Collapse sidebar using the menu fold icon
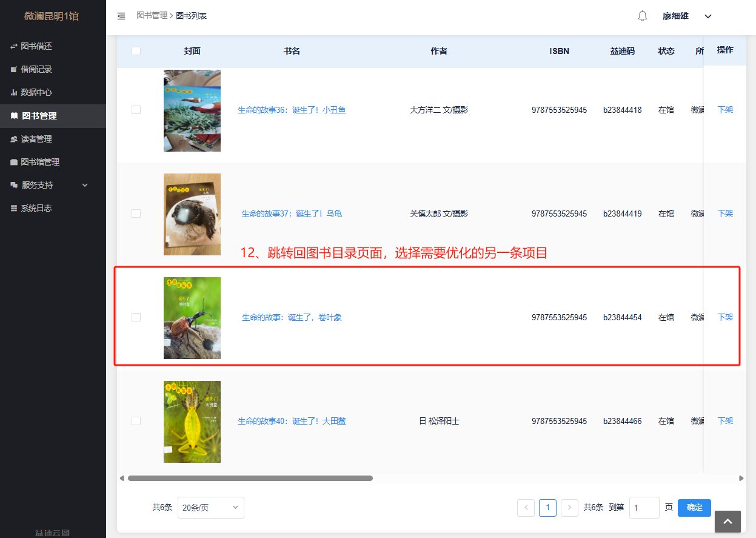This screenshot has width=756, height=538. [x=121, y=16]
